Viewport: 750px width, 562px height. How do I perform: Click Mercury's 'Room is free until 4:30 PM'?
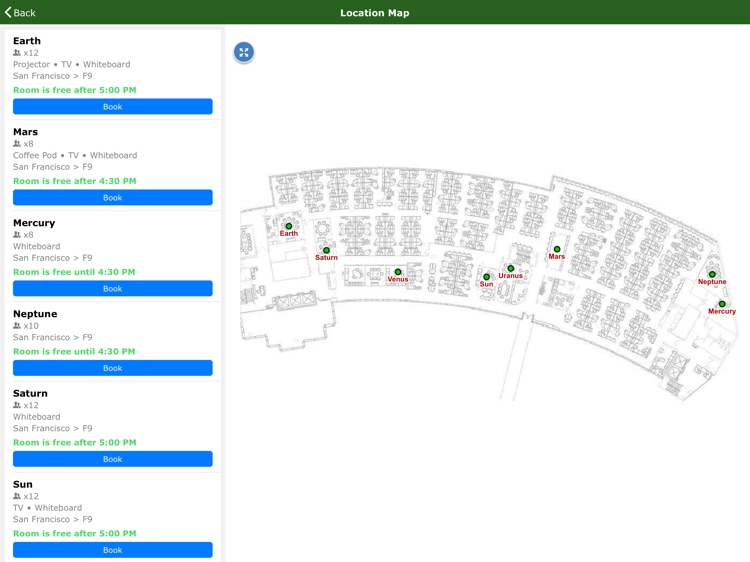(x=74, y=272)
